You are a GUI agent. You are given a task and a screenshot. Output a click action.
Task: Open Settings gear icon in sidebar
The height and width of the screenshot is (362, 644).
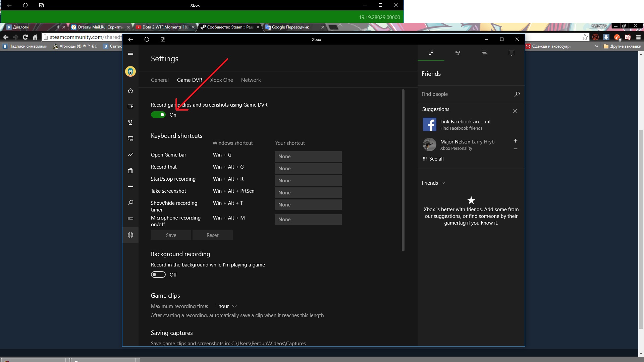point(130,235)
